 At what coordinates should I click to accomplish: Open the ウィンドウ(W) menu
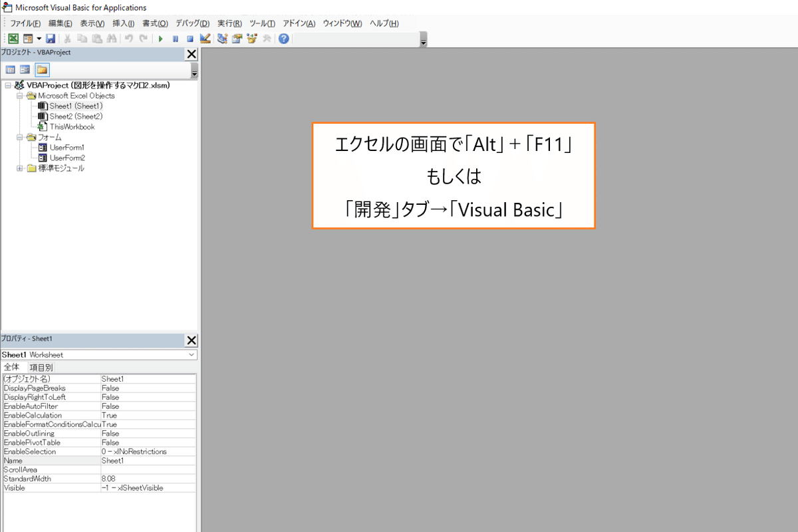coord(342,23)
